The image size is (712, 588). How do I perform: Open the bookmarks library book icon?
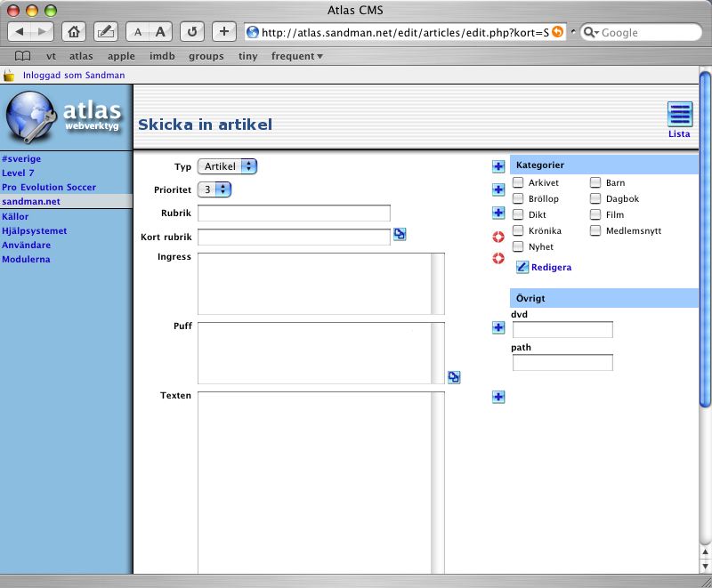pyautogui.click(x=22, y=56)
